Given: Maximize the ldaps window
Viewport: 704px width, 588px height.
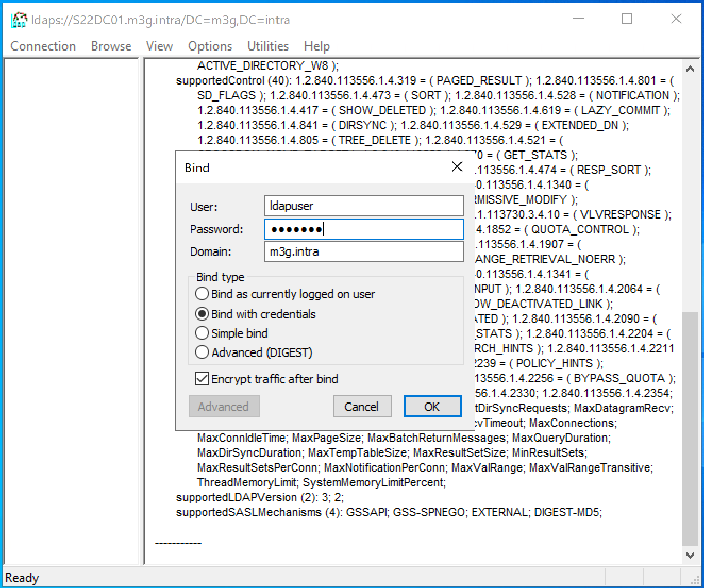Looking at the screenshot, I should (627, 19).
